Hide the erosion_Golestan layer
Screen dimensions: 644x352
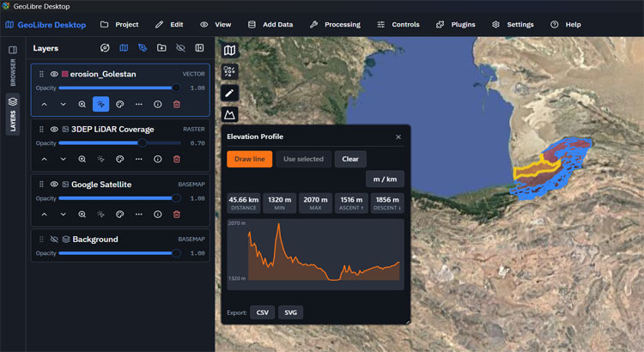pyautogui.click(x=54, y=74)
